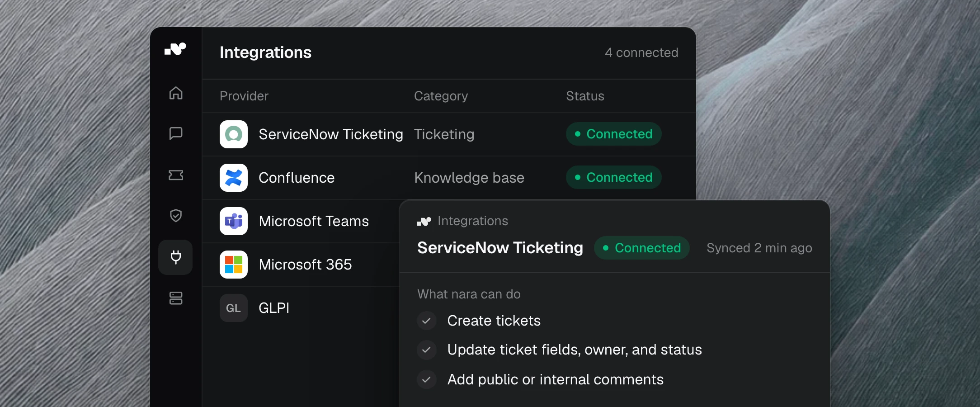Open the Home sidebar icon
Screen dimensions: 980x407
[176, 93]
